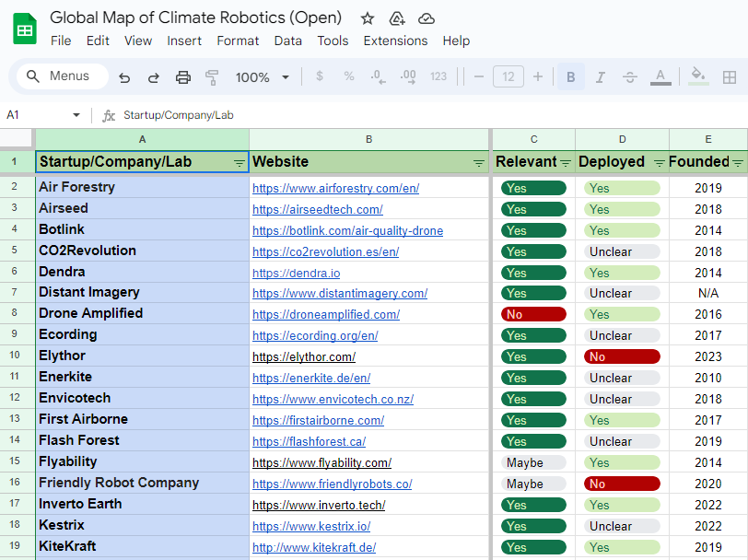Open the Insert menu
The height and width of the screenshot is (560, 748).
coord(184,41)
